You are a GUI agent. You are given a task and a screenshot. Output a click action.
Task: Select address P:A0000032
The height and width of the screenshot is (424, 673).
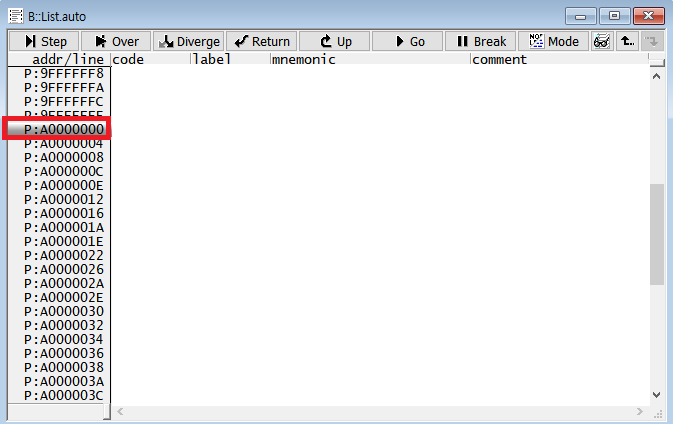coord(64,325)
